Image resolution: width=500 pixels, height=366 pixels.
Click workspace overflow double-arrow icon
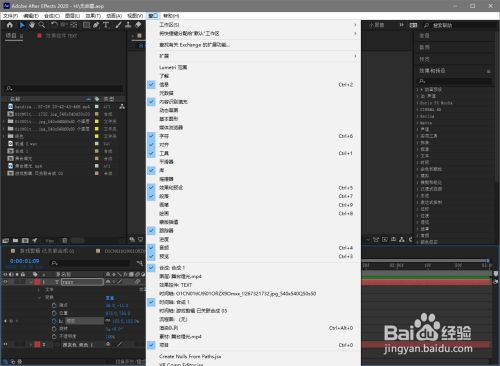click(x=401, y=25)
